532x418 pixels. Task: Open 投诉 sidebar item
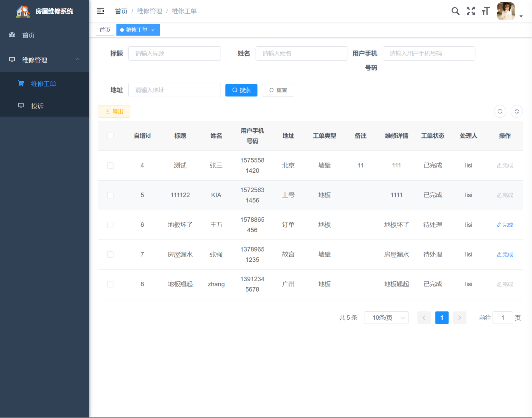click(45, 106)
